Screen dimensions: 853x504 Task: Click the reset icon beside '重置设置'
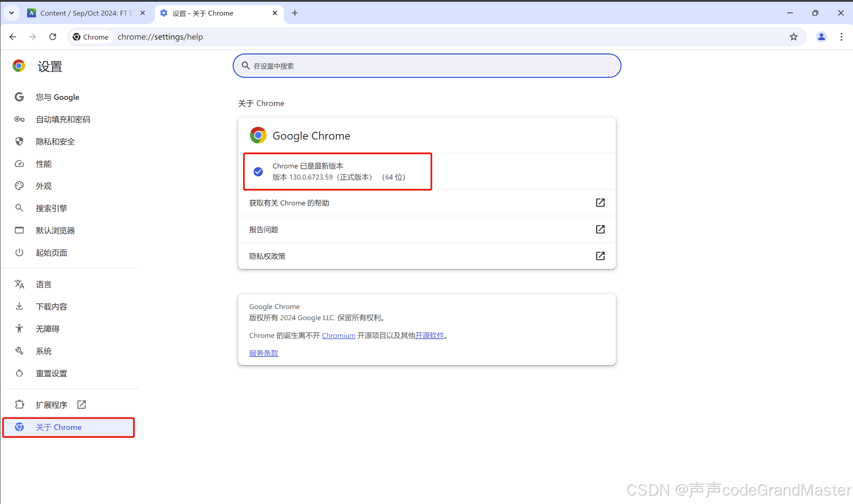(19, 373)
